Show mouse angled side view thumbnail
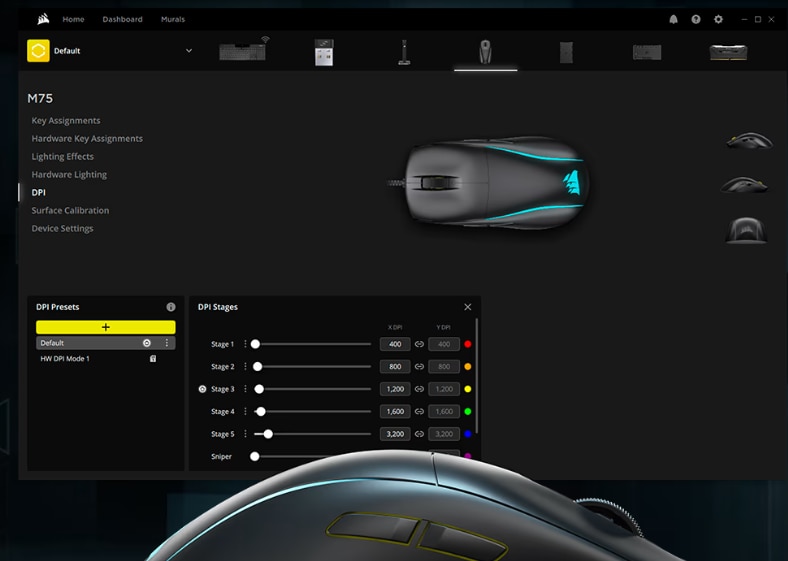 point(744,184)
